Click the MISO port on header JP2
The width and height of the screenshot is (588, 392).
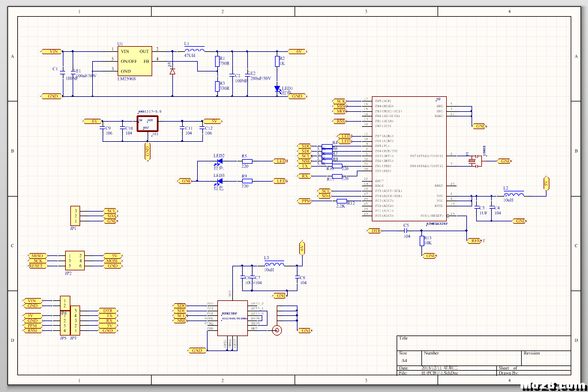[37, 256]
